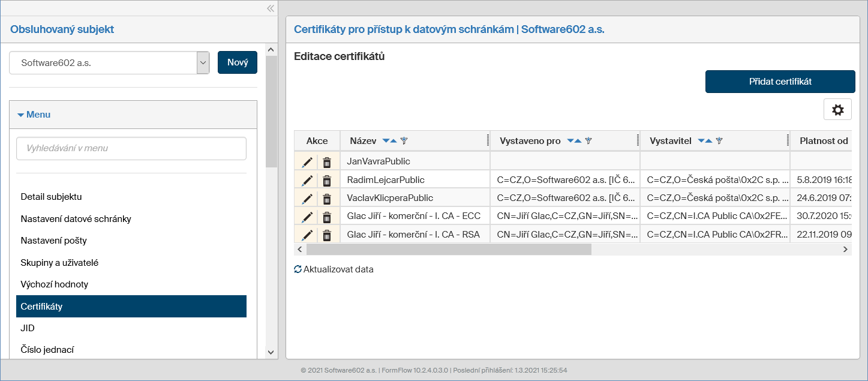Image resolution: width=868 pixels, height=381 pixels.
Task: Click the table horizontal scrollbar thumb
Action: (449, 250)
